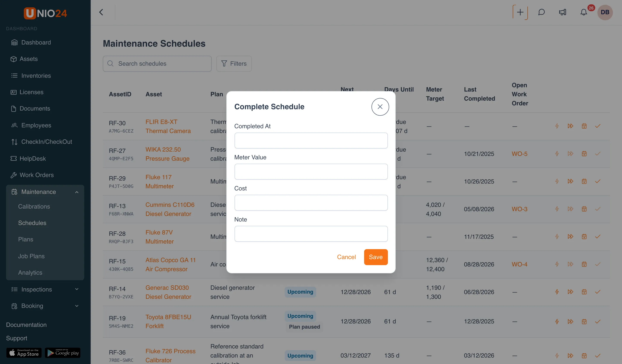Image resolution: width=622 pixels, height=364 pixels.
Task: Open Analytics under Maintenance
Action: pyautogui.click(x=30, y=272)
